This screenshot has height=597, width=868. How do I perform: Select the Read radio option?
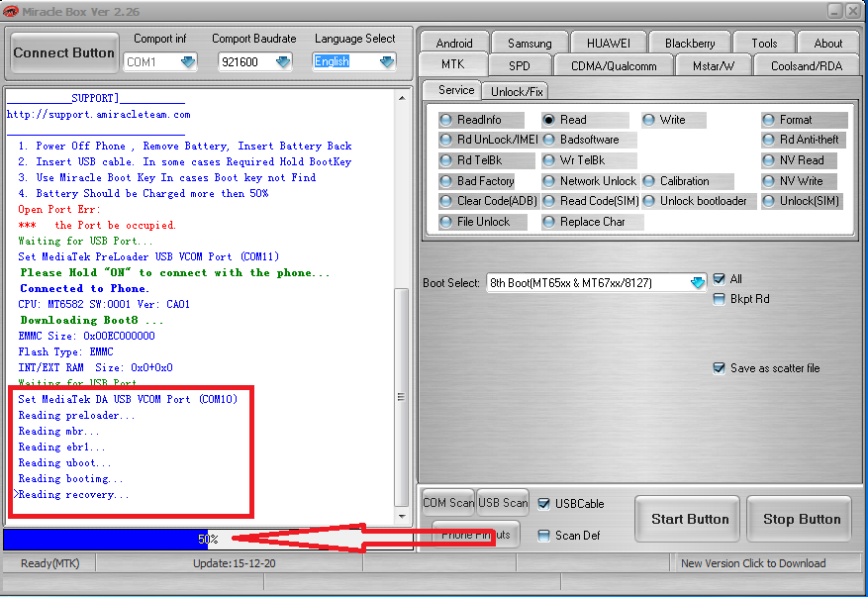(x=585, y=120)
